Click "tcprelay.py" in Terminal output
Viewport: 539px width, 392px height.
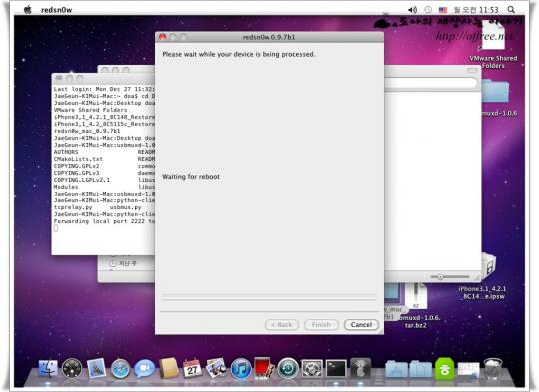[73, 207]
